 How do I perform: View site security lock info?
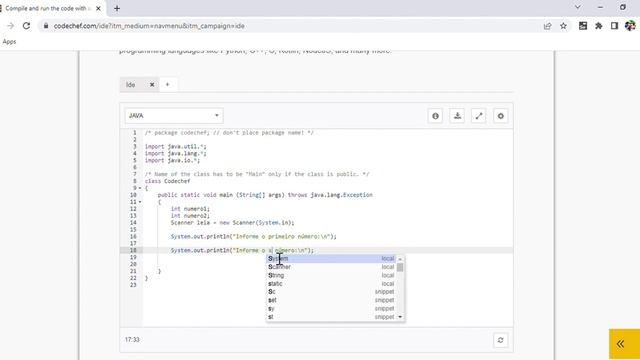tap(46, 26)
